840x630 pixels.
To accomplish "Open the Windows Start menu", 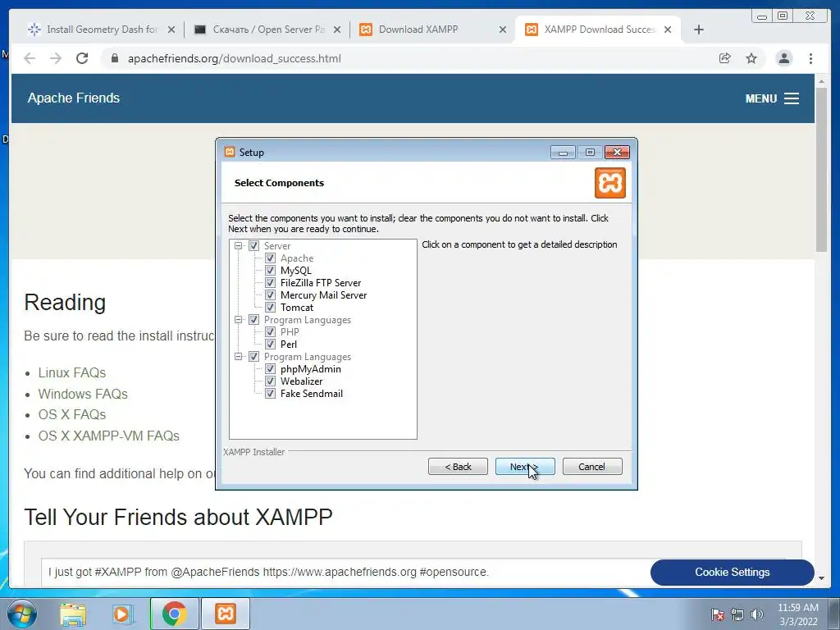I will click(x=22, y=614).
